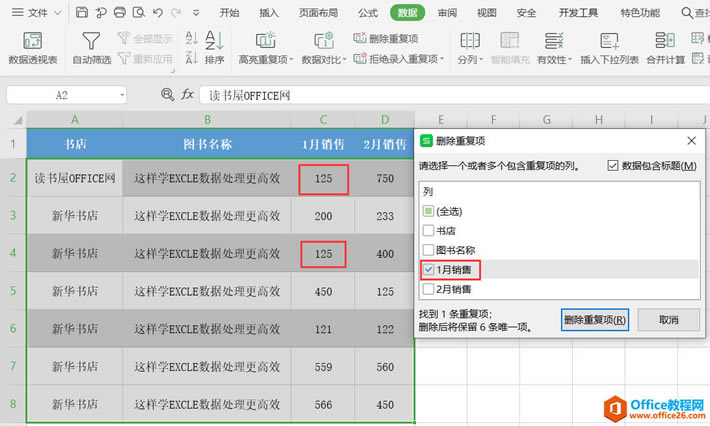710x426 pixels.
Task: Open the 视图 tab
Action: 487,13
